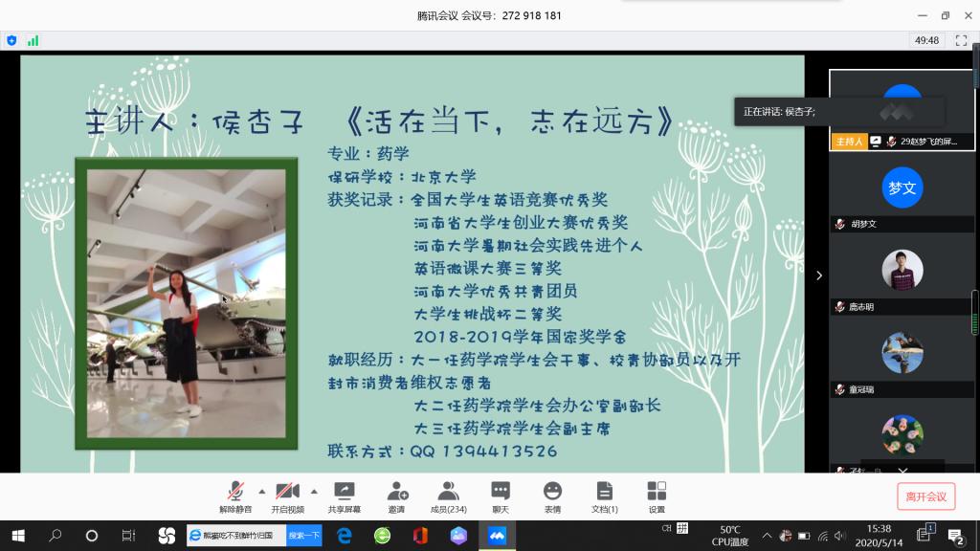Select 胡梦文's 梦文 avatar tile

[902, 187]
